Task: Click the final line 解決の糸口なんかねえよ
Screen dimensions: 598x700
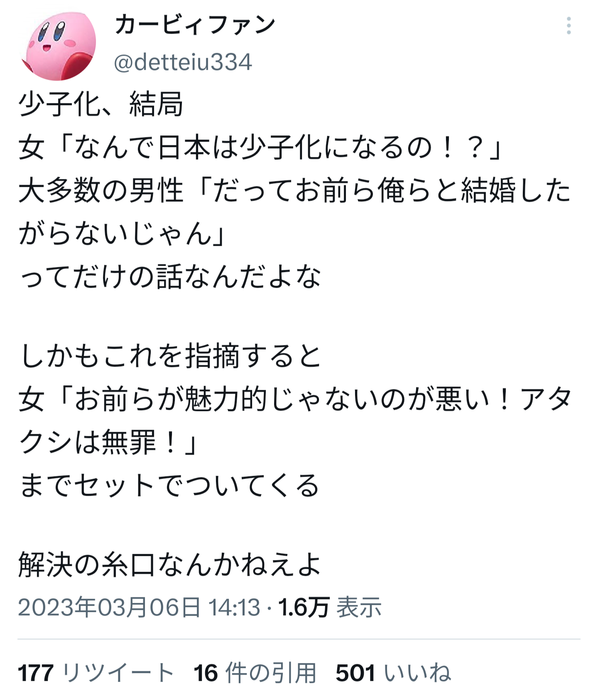Action: [x=170, y=564]
